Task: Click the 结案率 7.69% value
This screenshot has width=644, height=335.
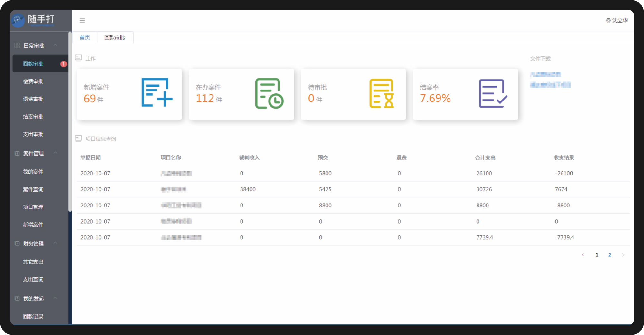Action: 435,98
